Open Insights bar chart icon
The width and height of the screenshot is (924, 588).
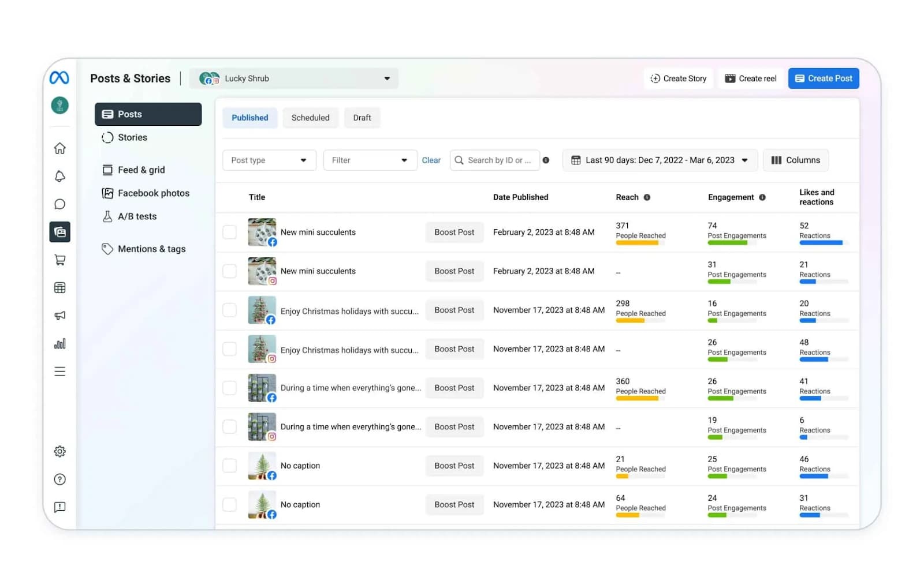[x=59, y=344]
